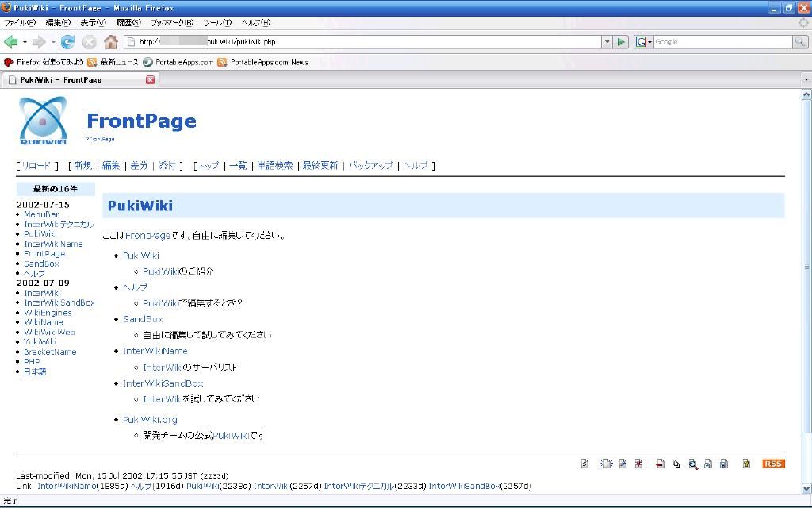Open WikiEngines in the sidebar list

pyautogui.click(x=48, y=313)
